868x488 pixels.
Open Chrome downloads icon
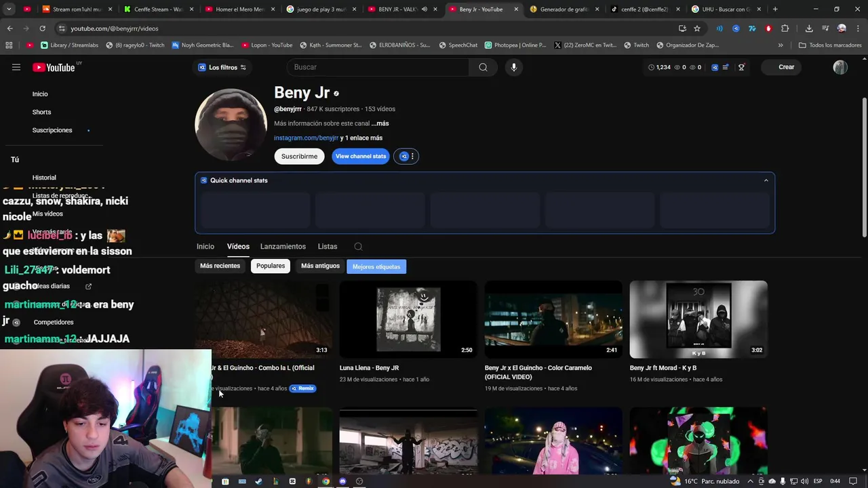pos(809,28)
